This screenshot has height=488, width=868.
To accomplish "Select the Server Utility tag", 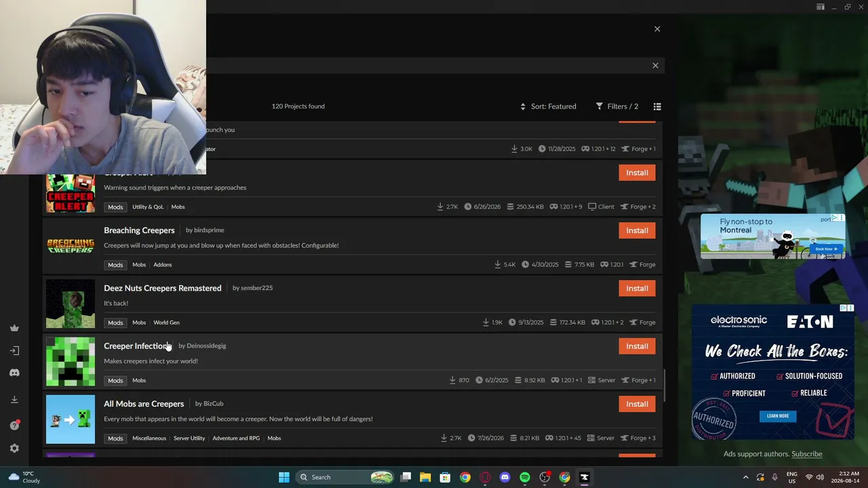I will (x=189, y=439).
